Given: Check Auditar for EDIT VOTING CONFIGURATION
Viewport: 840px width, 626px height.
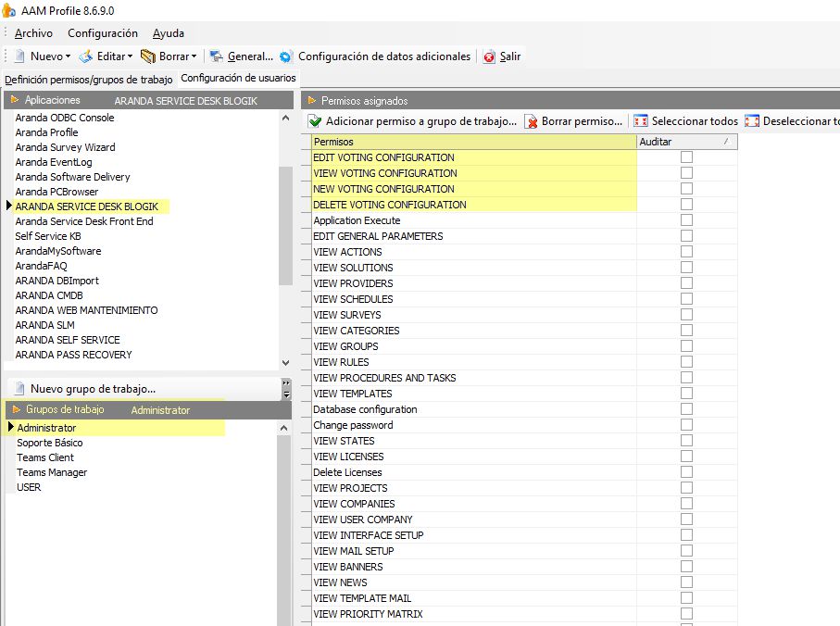Looking at the screenshot, I should click(686, 157).
